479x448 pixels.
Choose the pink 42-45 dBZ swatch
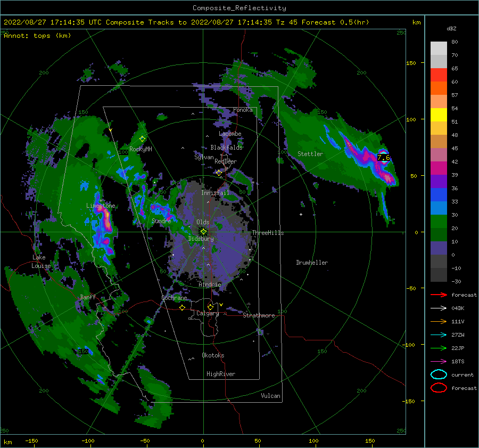[439, 154]
